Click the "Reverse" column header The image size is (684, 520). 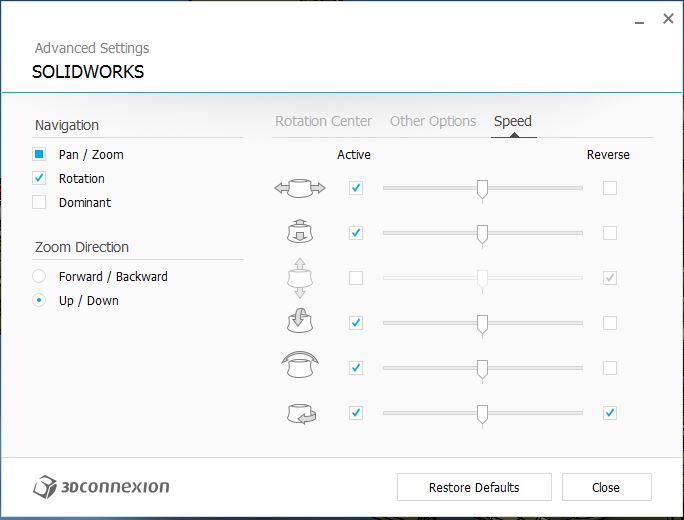tap(608, 155)
